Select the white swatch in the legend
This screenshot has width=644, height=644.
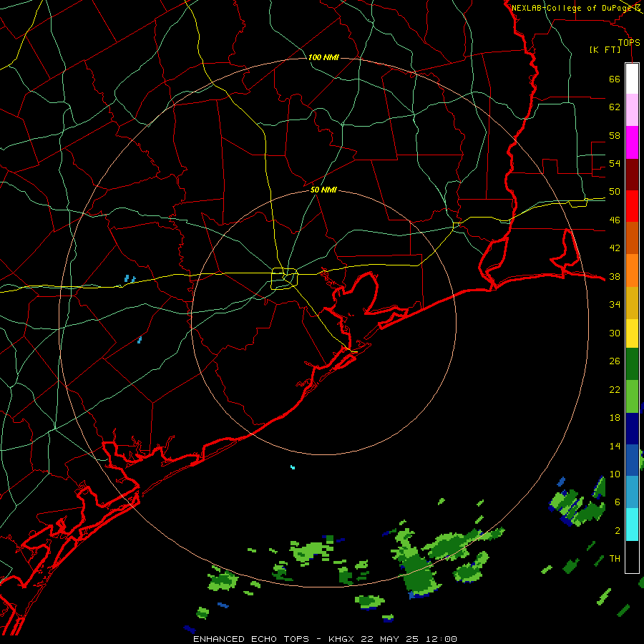(632, 79)
